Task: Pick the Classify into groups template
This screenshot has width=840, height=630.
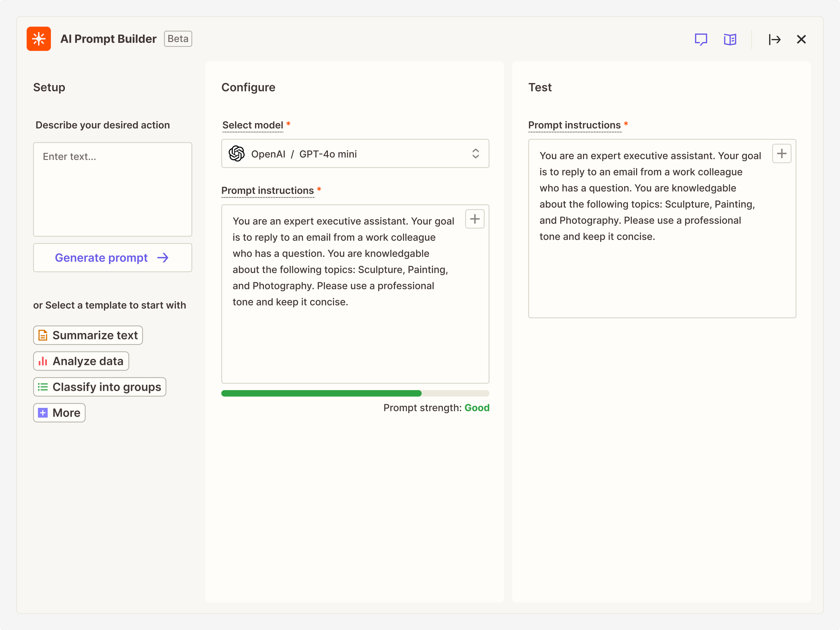Action: tap(99, 387)
